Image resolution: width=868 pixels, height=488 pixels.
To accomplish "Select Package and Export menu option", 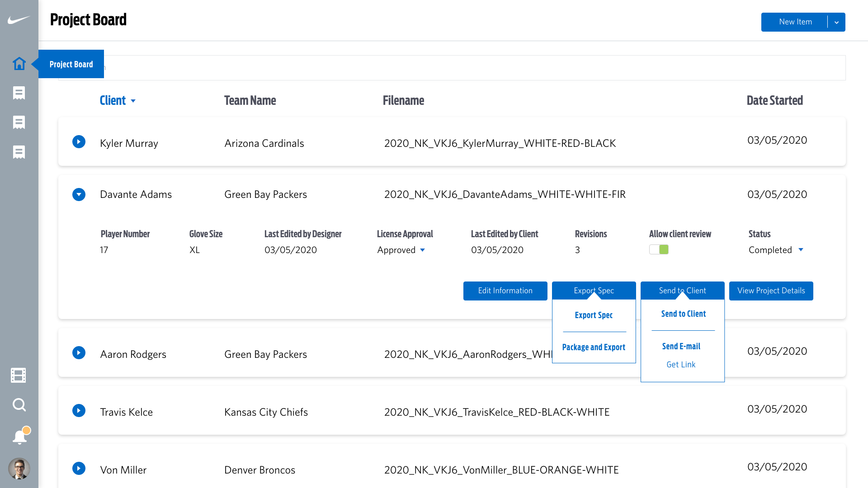I will click(594, 347).
